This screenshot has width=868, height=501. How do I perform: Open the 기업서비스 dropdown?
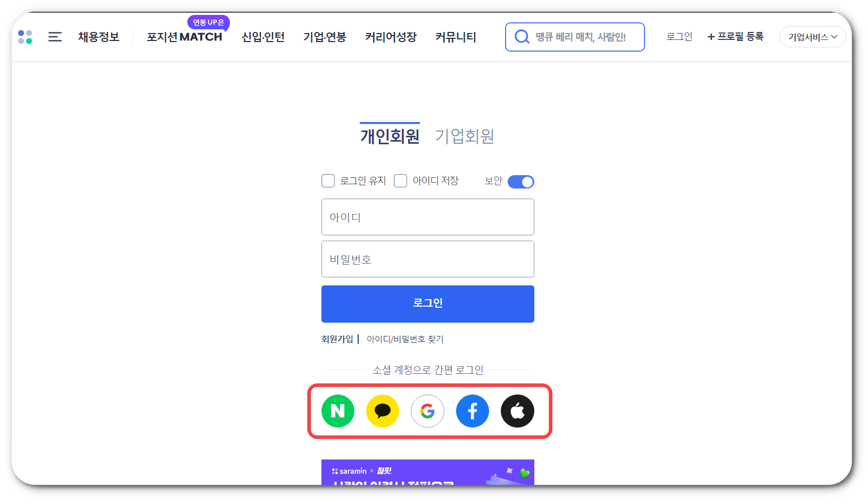click(812, 37)
